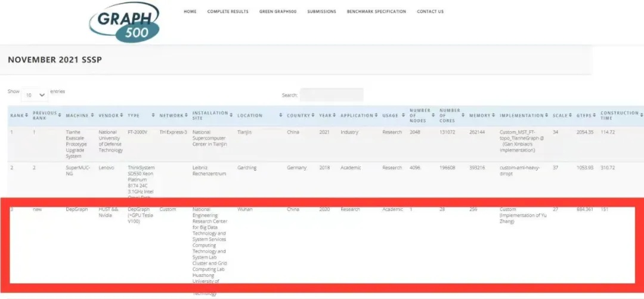Navigate to the Submissions page
This screenshot has height=299, width=644.
(321, 11)
